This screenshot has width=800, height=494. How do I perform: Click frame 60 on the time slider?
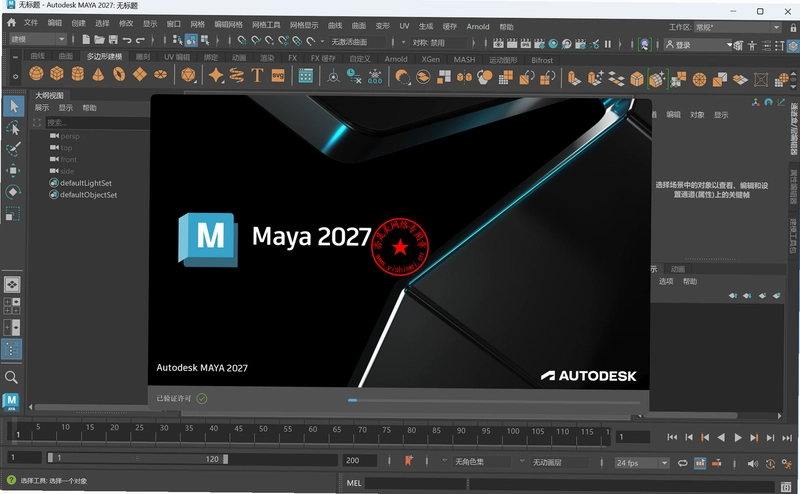[312, 430]
